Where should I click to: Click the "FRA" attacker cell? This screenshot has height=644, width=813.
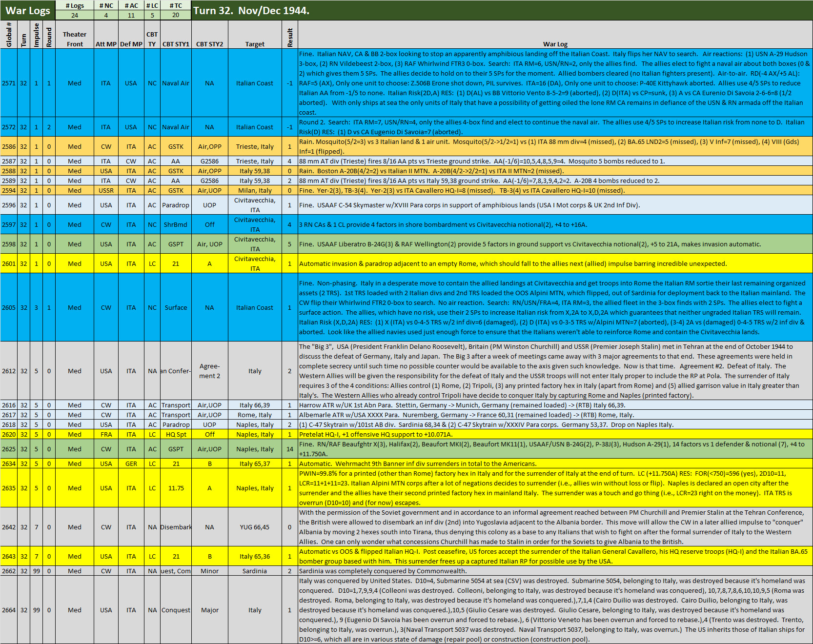click(106, 434)
